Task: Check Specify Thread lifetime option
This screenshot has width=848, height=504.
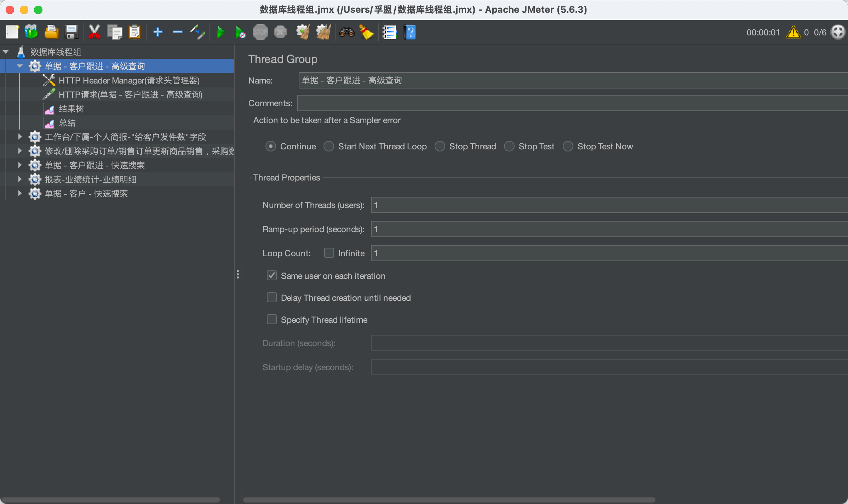Action: click(272, 320)
